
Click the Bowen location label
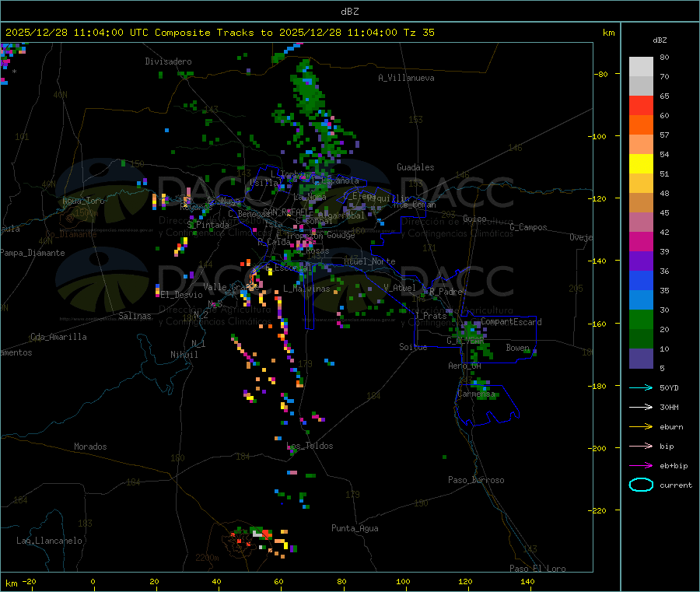tap(517, 347)
